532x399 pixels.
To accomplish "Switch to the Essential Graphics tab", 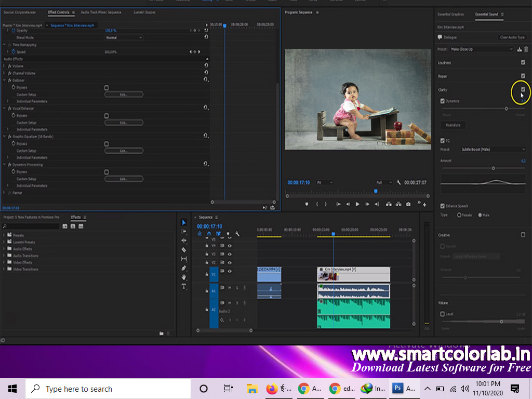I will click(x=450, y=15).
